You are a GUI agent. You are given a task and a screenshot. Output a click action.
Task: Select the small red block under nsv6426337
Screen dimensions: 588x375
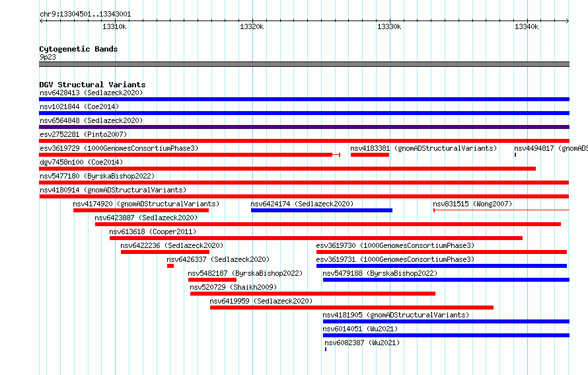pos(170,266)
